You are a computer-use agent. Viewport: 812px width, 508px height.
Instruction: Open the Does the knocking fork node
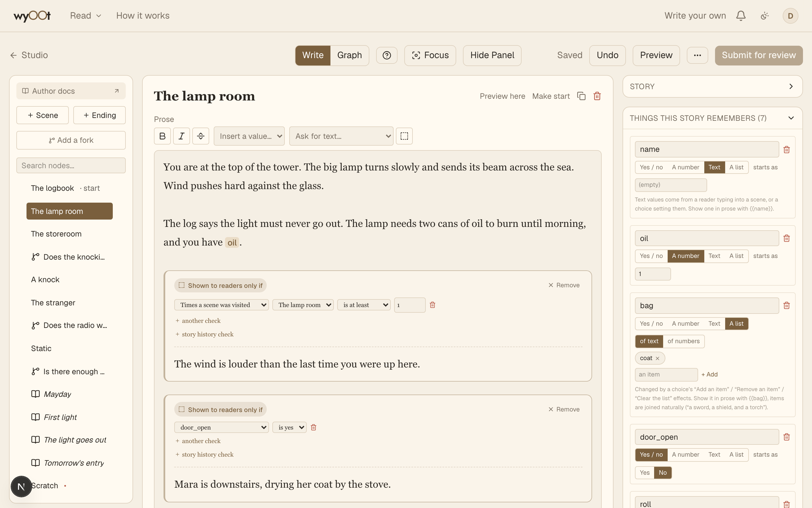(69, 257)
